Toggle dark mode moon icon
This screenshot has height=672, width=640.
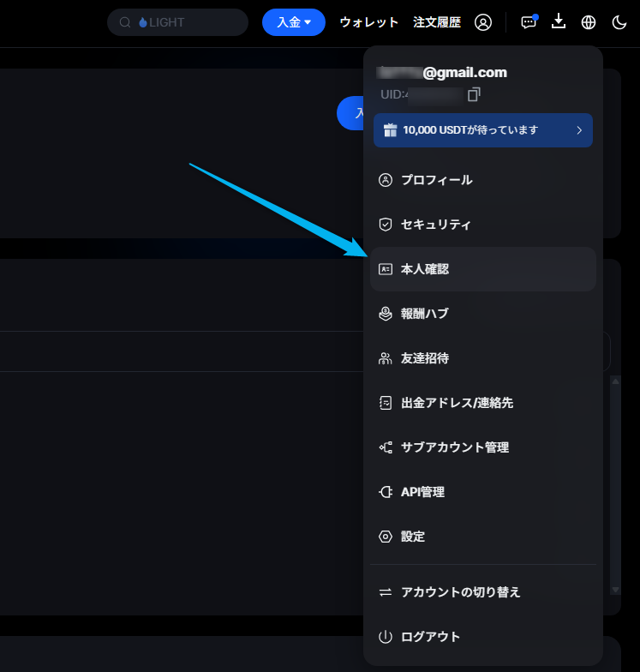click(x=619, y=22)
